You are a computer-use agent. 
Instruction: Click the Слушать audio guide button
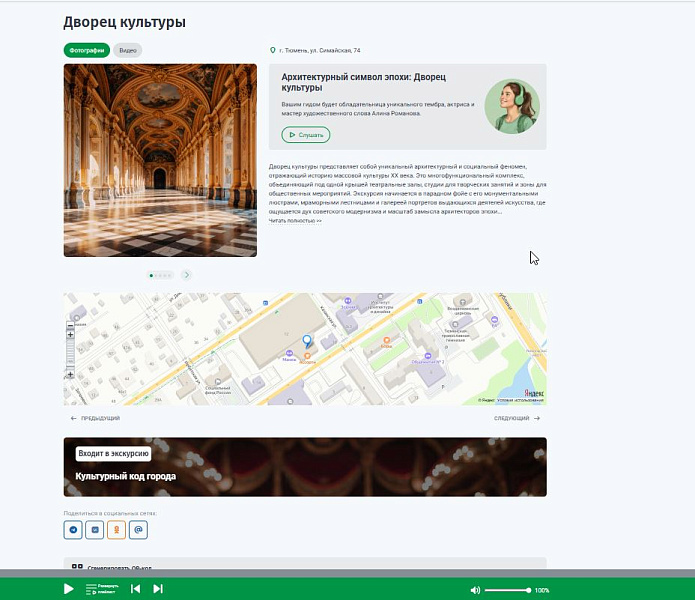pyautogui.click(x=306, y=135)
